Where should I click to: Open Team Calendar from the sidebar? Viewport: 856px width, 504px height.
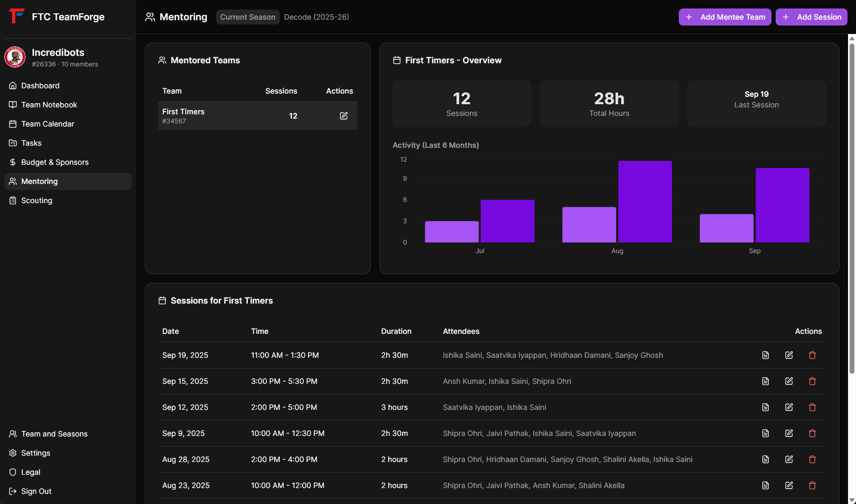47,123
